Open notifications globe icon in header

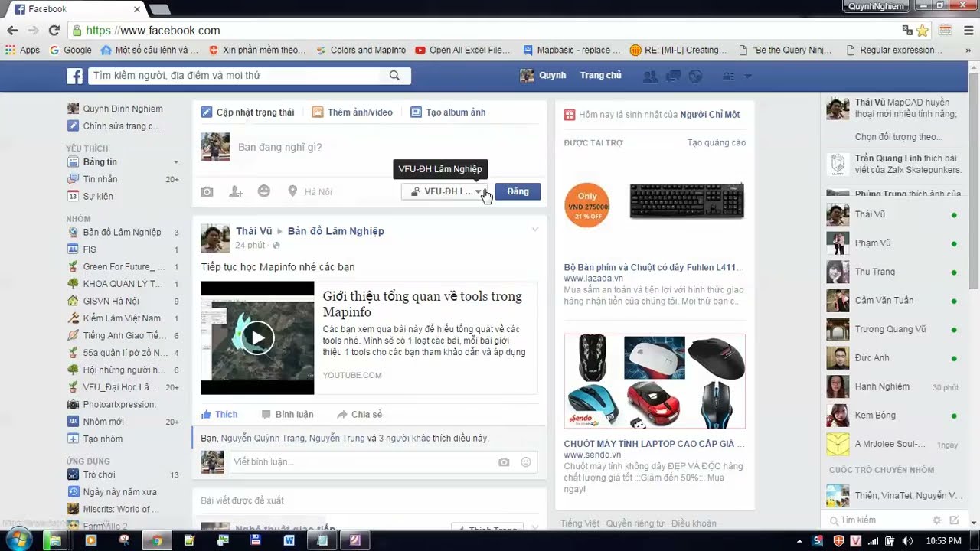(696, 76)
